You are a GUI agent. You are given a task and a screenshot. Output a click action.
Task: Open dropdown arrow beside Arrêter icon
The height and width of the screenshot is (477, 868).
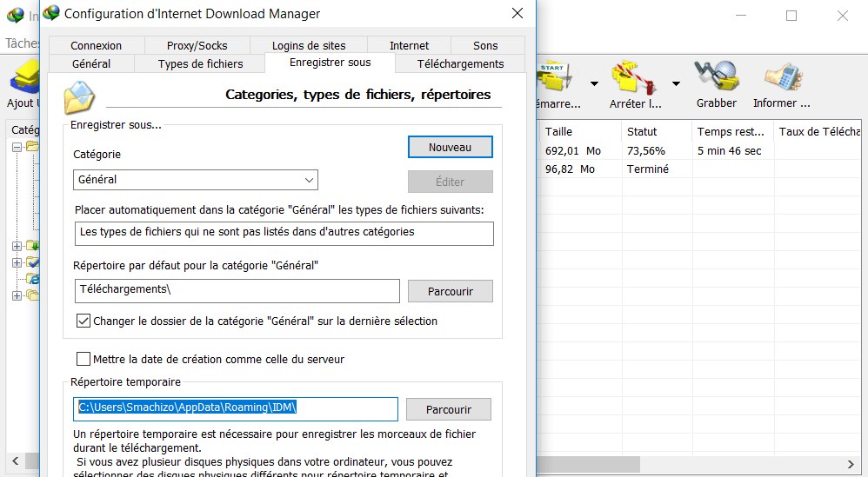click(676, 84)
